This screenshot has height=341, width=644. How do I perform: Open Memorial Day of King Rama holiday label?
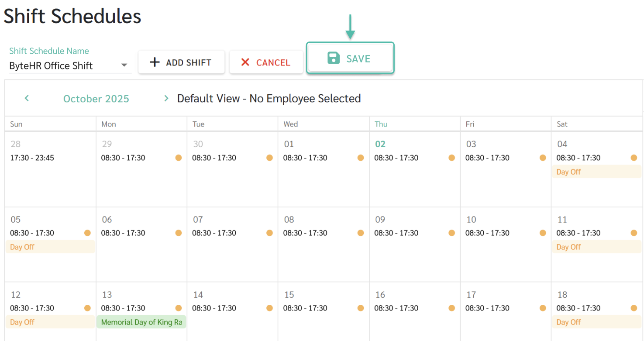click(141, 322)
